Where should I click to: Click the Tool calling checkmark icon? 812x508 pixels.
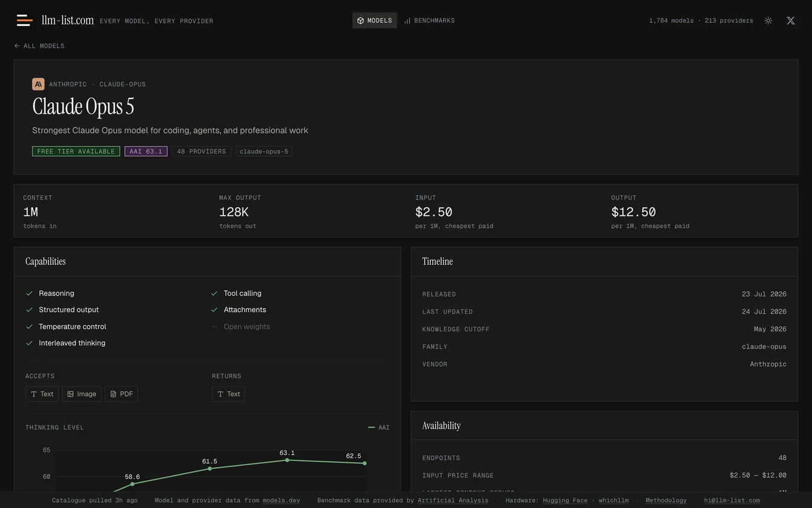[214, 293]
